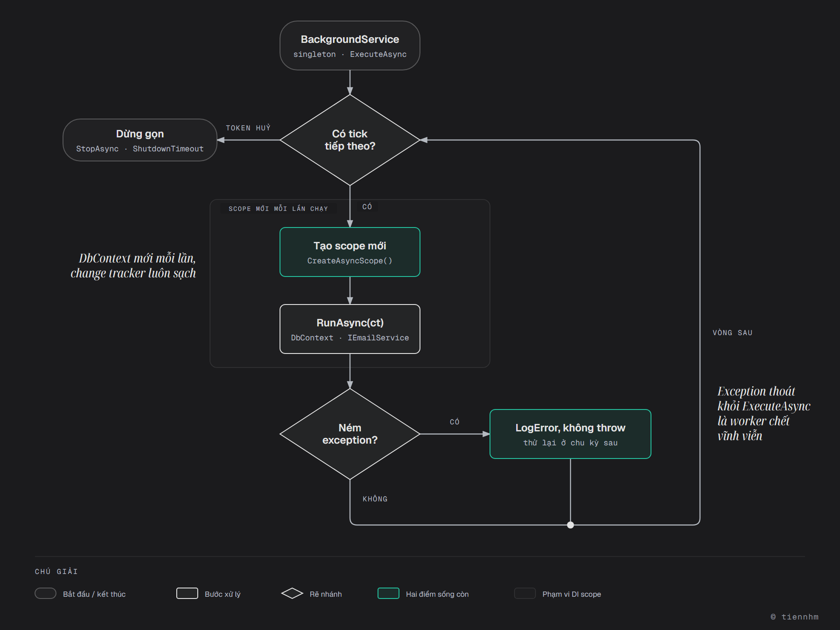Click the 'CÓ' label beside 'Ném exception?'
This screenshot has height=630, width=840.
(455, 422)
